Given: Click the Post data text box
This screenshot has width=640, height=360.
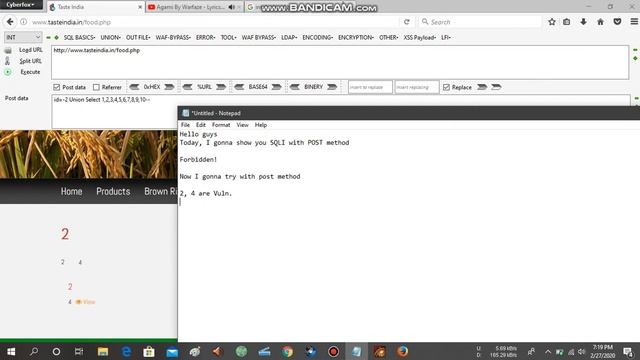Looking at the screenshot, I should [114, 111].
